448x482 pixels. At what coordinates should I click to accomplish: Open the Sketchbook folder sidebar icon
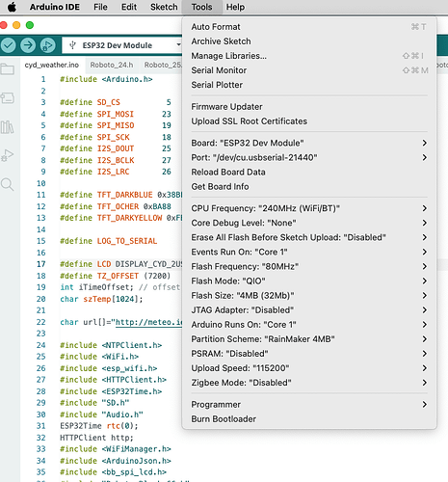click(7, 69)
